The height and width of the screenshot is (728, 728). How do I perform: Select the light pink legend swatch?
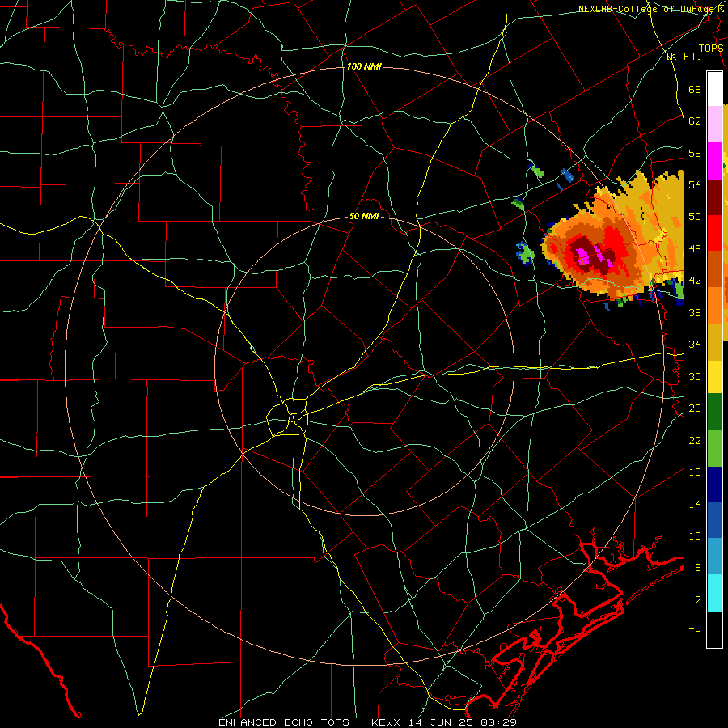[x=714, y=124]
